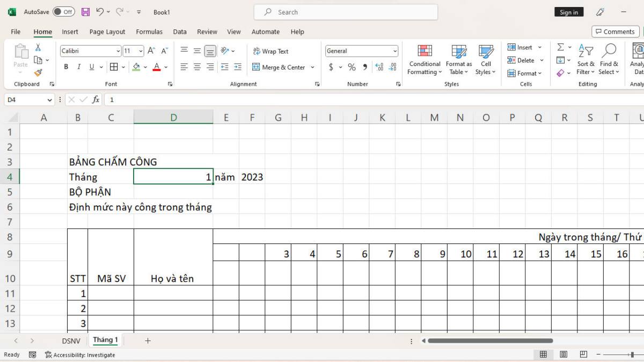Open Conditional Formatting in the Styles group
This screenshot has width=644, height=362.
coord(424,59)
